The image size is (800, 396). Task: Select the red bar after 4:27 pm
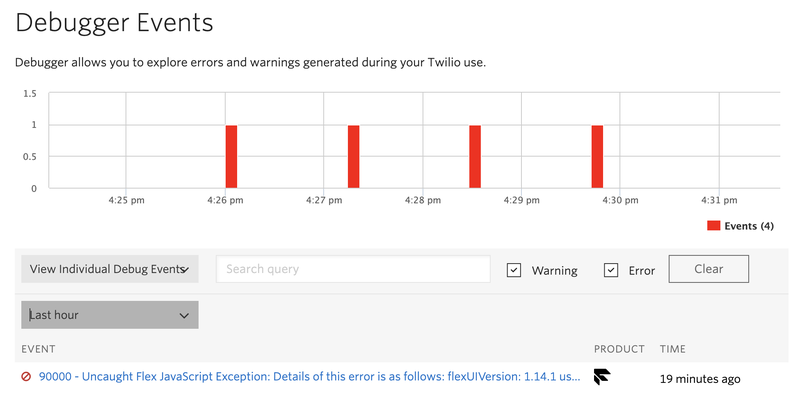tap(354, 157)
